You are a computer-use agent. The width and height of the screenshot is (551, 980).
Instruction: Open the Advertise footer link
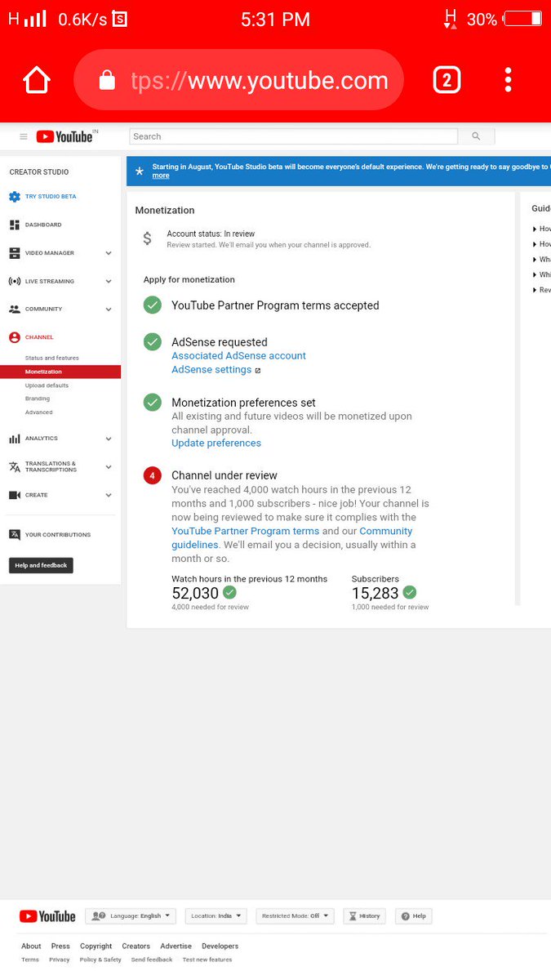(x=176, y=947)
